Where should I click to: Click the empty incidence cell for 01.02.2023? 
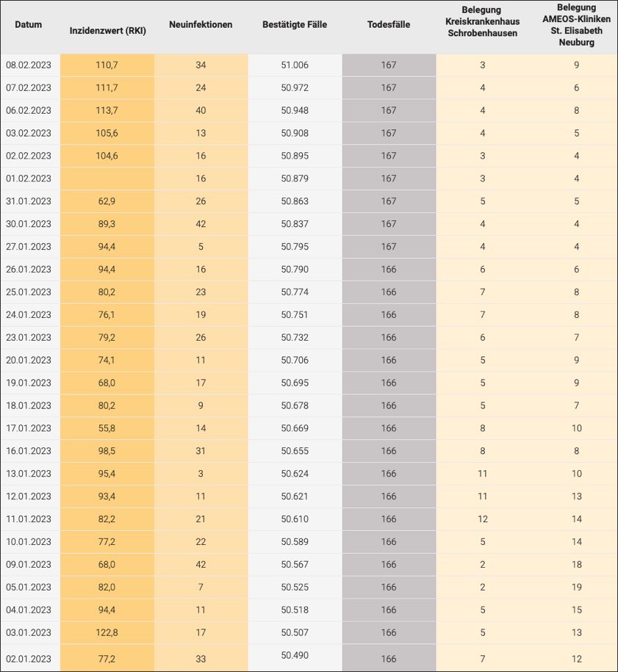(107, 178)
